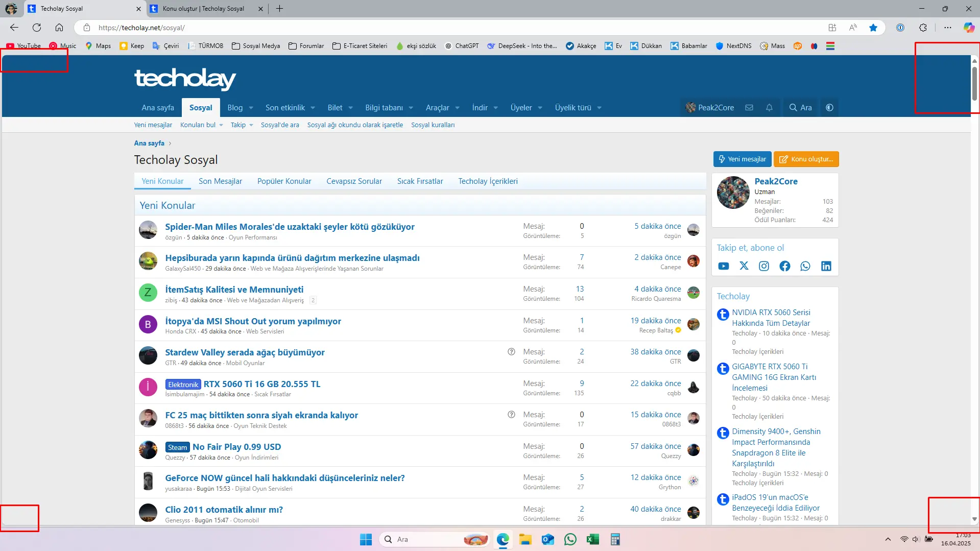Open the LinkedIn social icon
The image size is (980, 551).
click(x=826, y=266)
